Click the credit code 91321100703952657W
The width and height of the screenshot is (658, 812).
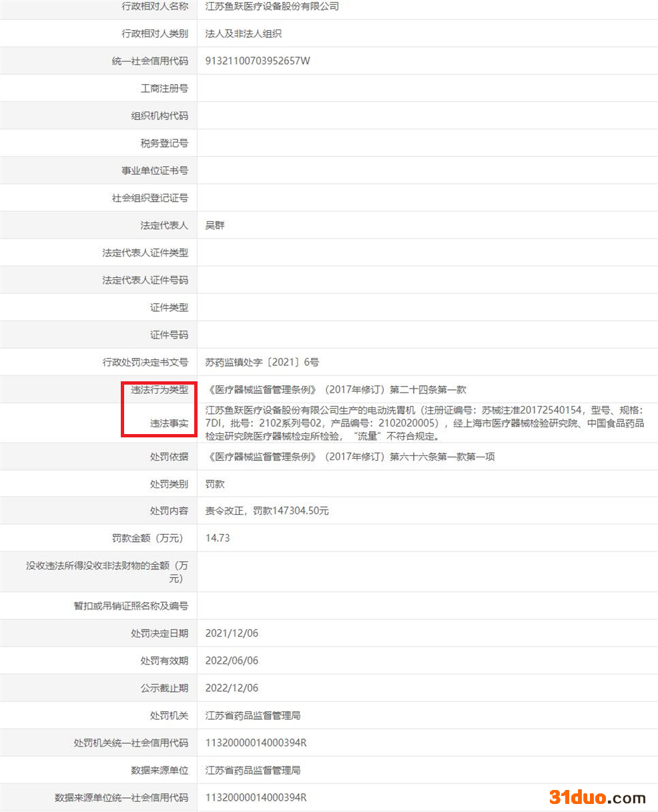(258, 61)
